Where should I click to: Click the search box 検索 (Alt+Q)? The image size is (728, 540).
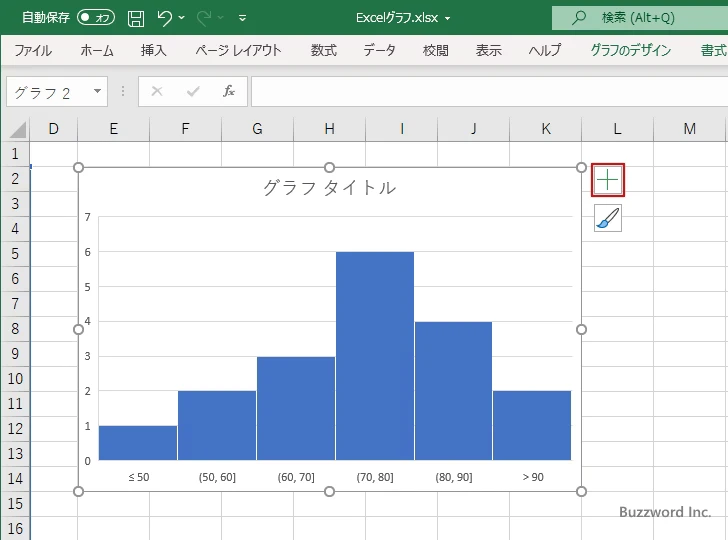tap(640, 18)
